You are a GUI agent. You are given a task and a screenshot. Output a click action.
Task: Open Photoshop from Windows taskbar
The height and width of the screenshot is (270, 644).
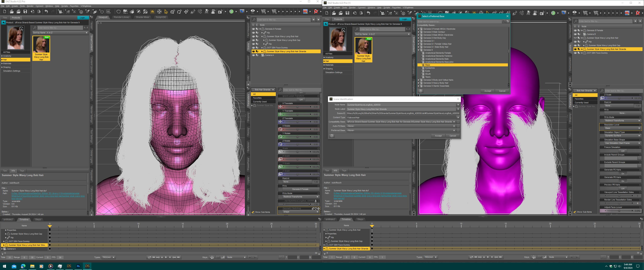click(78, 266)
